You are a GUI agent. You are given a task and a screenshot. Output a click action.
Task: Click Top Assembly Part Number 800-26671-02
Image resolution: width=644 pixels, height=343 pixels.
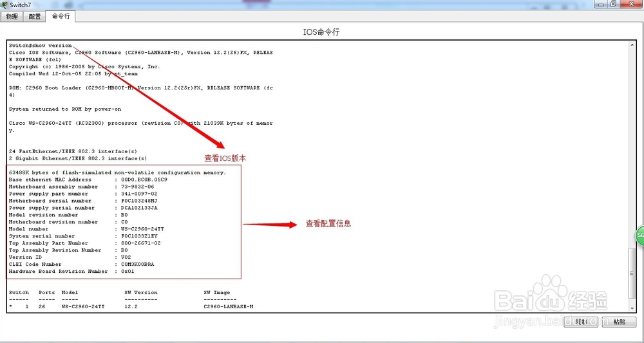coord(141,243)
